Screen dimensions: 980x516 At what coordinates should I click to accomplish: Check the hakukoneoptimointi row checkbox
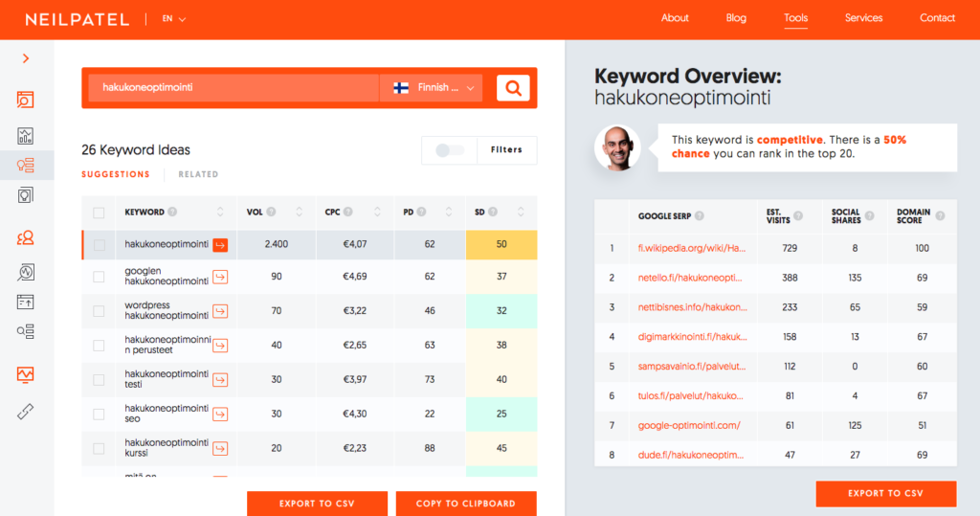(99, 245)
